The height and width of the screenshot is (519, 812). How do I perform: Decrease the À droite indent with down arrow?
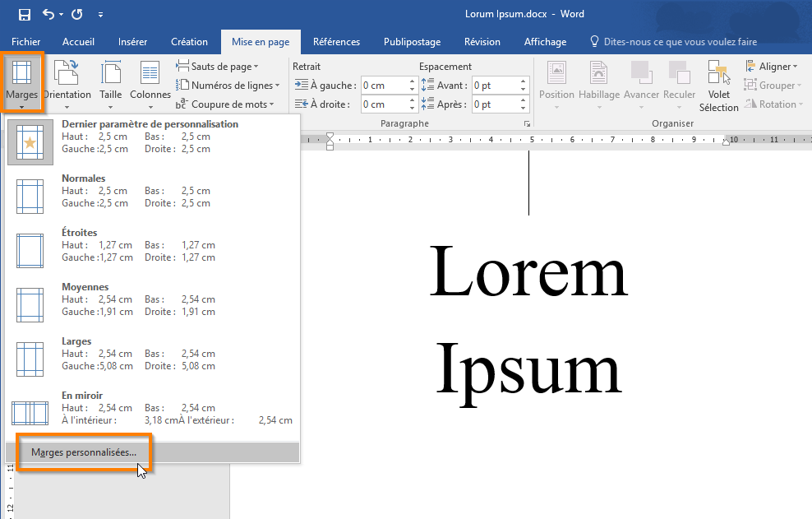click(x=413, y=109)
